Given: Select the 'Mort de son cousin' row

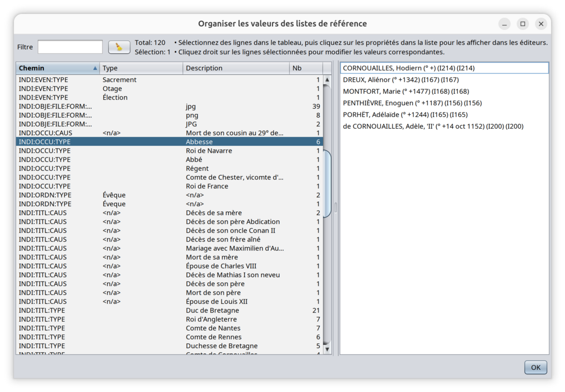Looking at the screenshot, I should point(169,133).
